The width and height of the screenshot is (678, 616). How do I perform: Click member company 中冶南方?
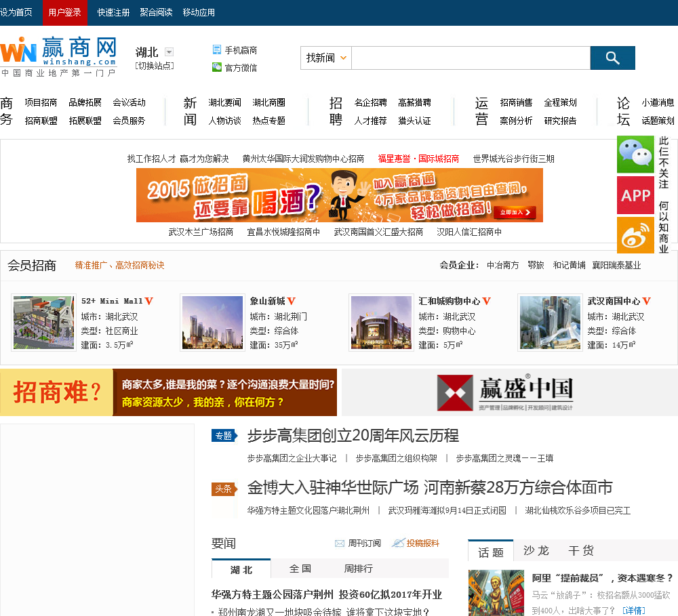(503, 266)
